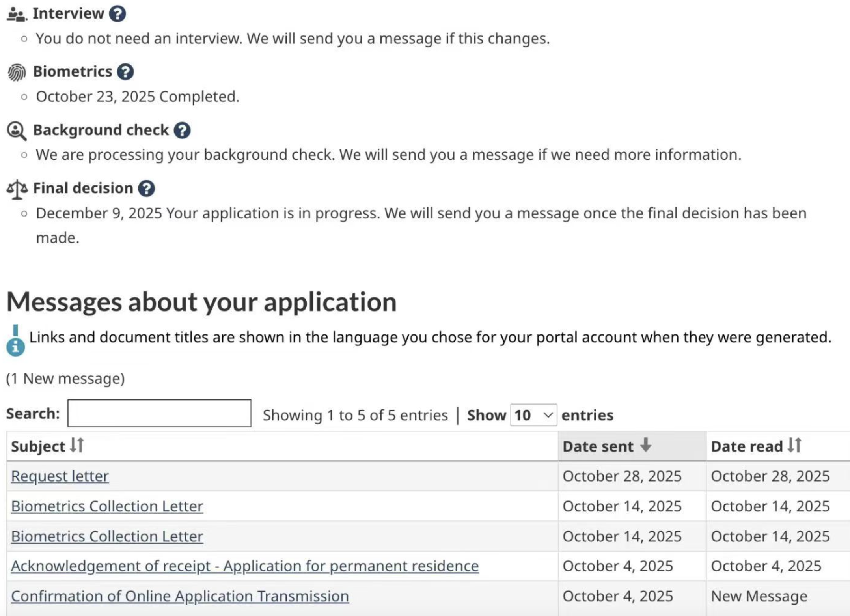Click the Background check magnifier icon

pos(17,131)
